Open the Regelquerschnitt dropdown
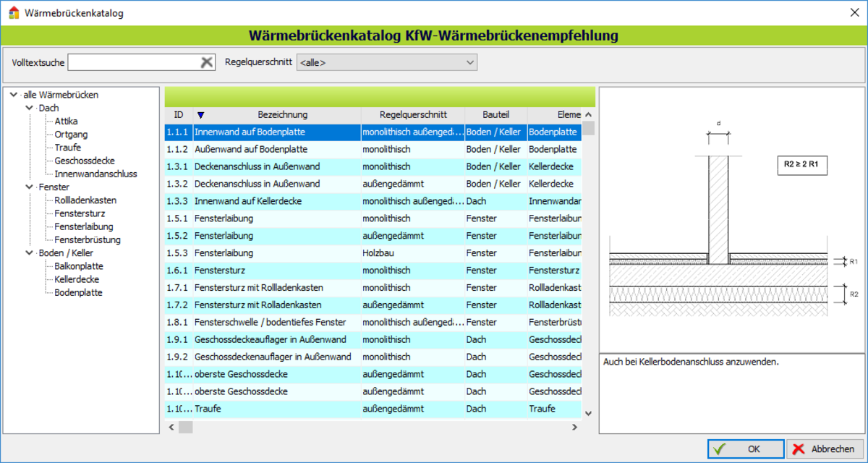This screenshot has width=868, height=463. click(387, 63)
